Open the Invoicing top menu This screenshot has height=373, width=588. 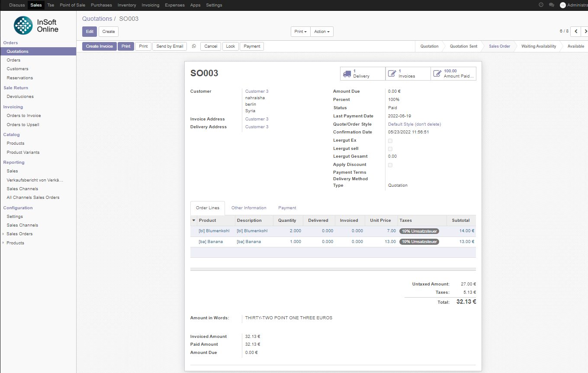pos(151,5)
